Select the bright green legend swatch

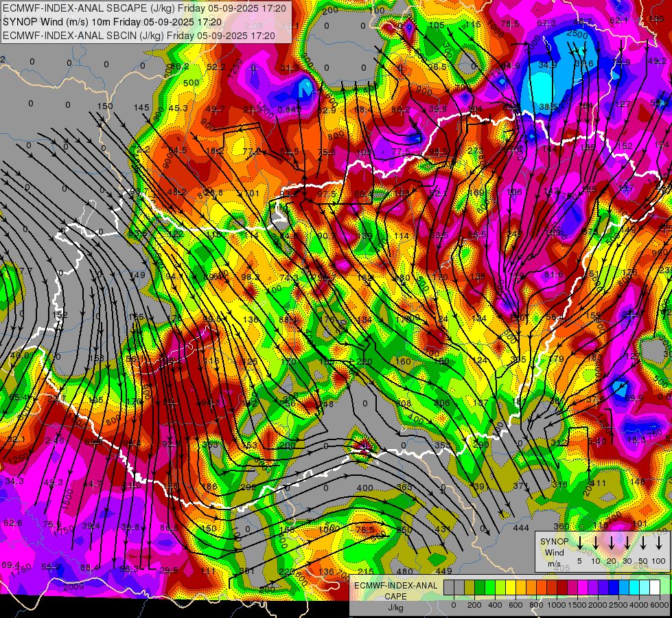pyautogui.click(x=490, y=588)
